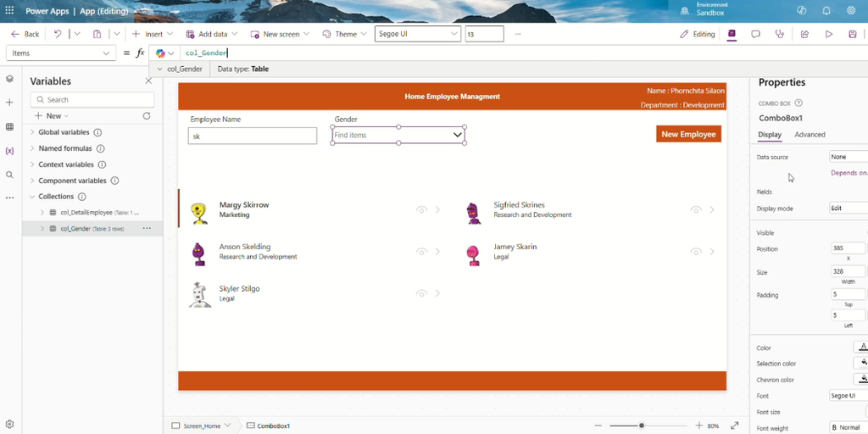Expand the Component variables section

click(31, 181)
